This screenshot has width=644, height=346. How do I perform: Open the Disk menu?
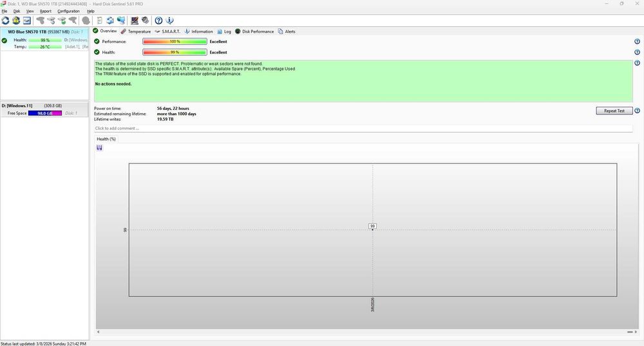pos(17,11)
